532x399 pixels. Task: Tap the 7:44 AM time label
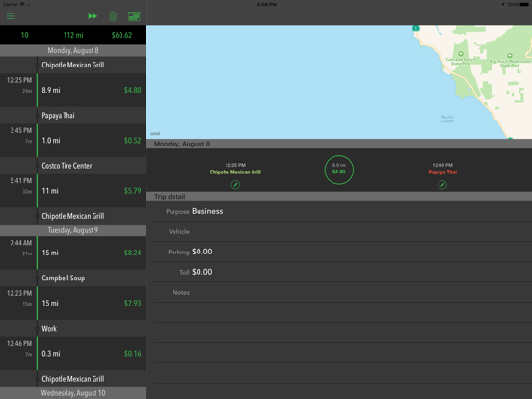(20, 243)
